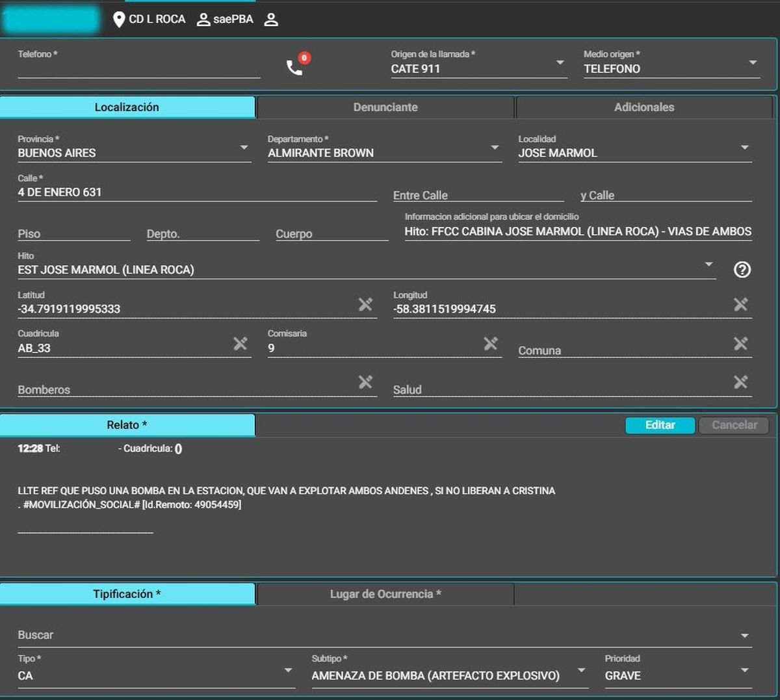
Task: Click the clear icon in the Salud field
Action: [x=740, y=382]
